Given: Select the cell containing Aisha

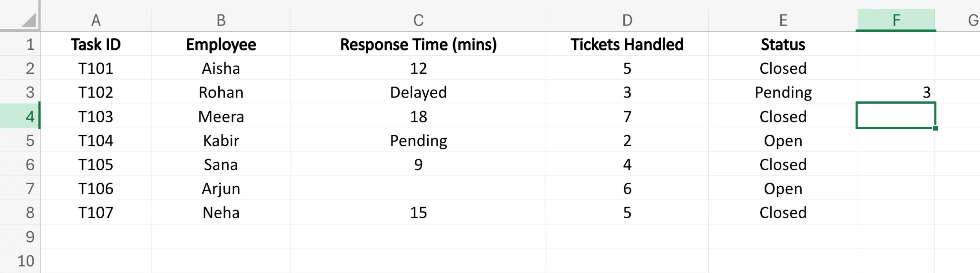Looking at the screenshot, I should [221, 68].
